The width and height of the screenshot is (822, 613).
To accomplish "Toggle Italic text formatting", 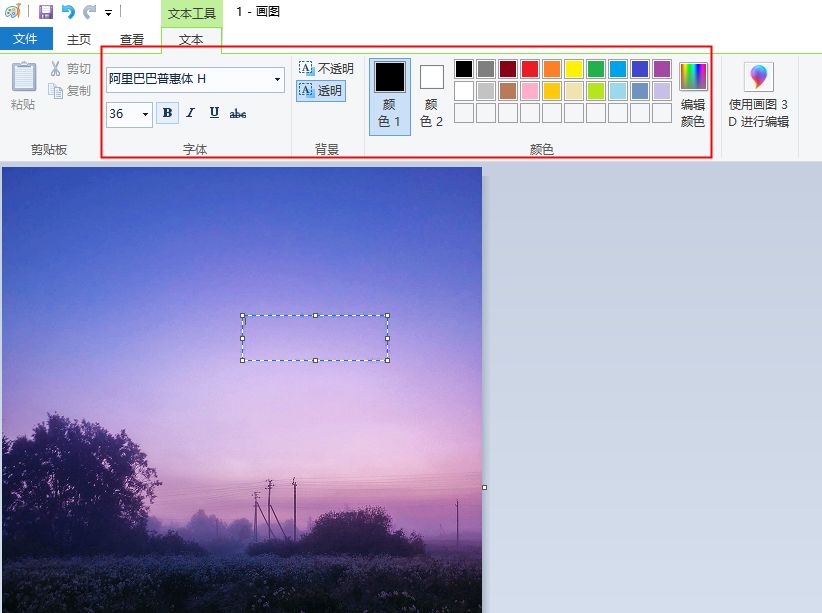I will (x=190, y=113).
